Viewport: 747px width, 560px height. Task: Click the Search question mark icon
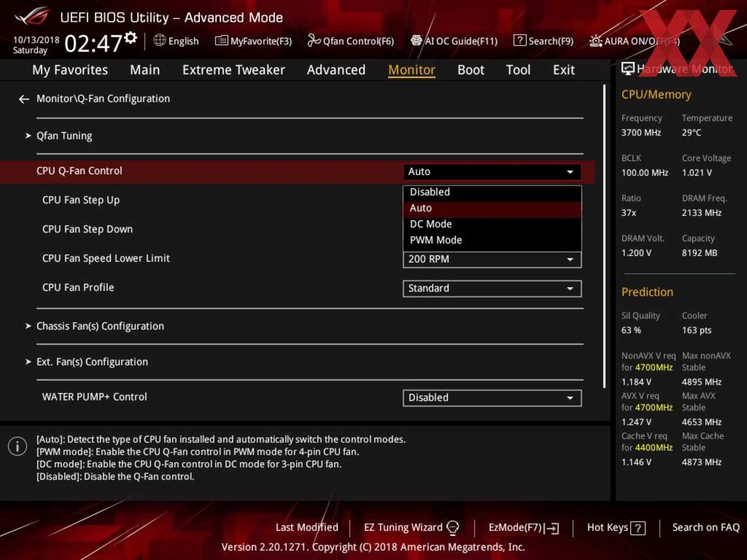(519, 40)
